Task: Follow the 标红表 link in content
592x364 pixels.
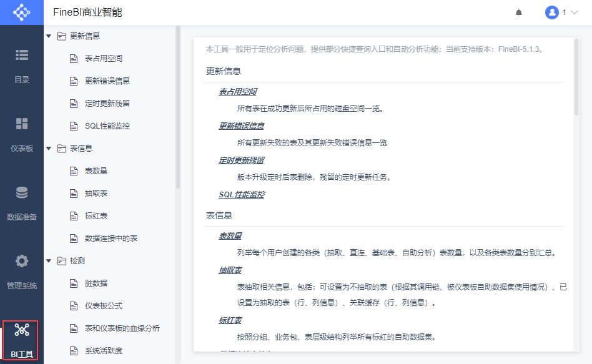Action: coord(230,320)
